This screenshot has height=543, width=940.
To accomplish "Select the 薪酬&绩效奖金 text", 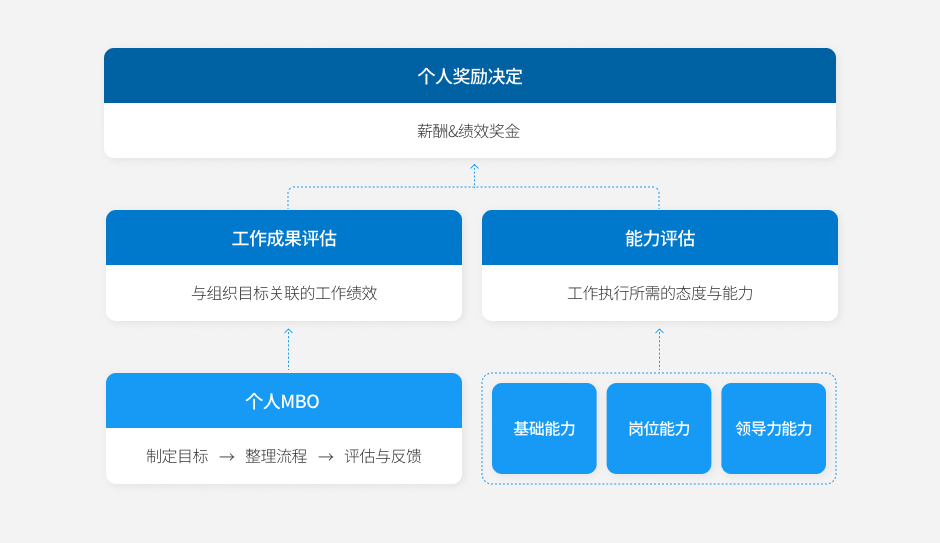I will 469,131.
